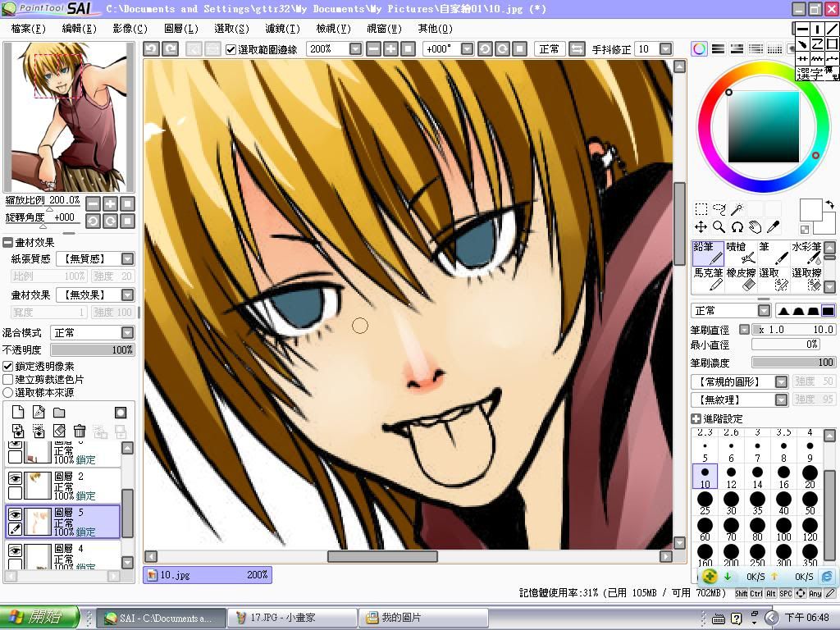This screenshot has width=840, height=630.
Task: Select the magic wand tool
Action: pos(737,209)
